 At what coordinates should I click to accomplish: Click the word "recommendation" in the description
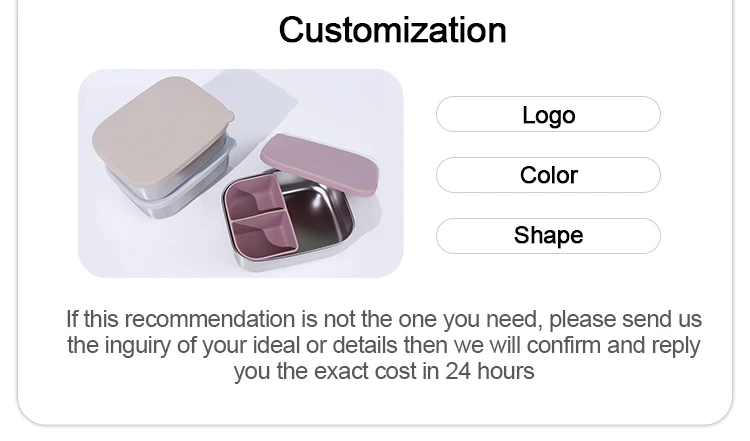point(209,320)
